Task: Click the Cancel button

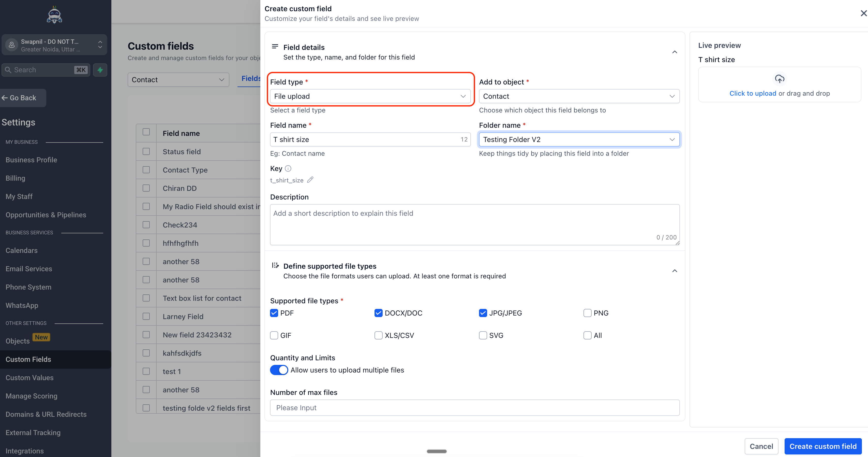Action: tap(761, 446)
